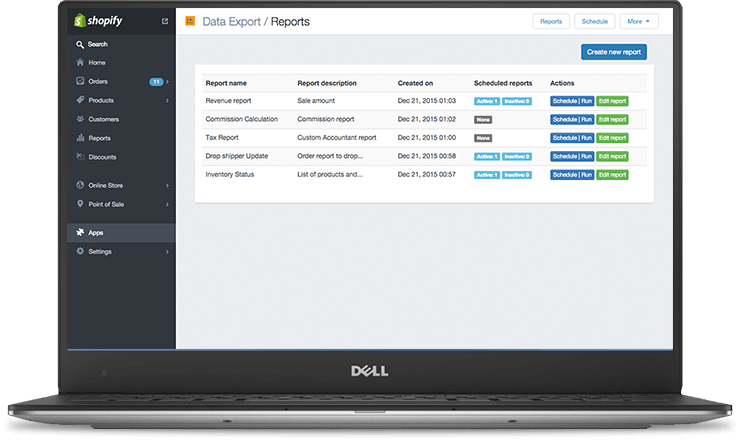740x440 pixels.
Task: Select Discounts in the sidebar
Action: pos(102,157)
